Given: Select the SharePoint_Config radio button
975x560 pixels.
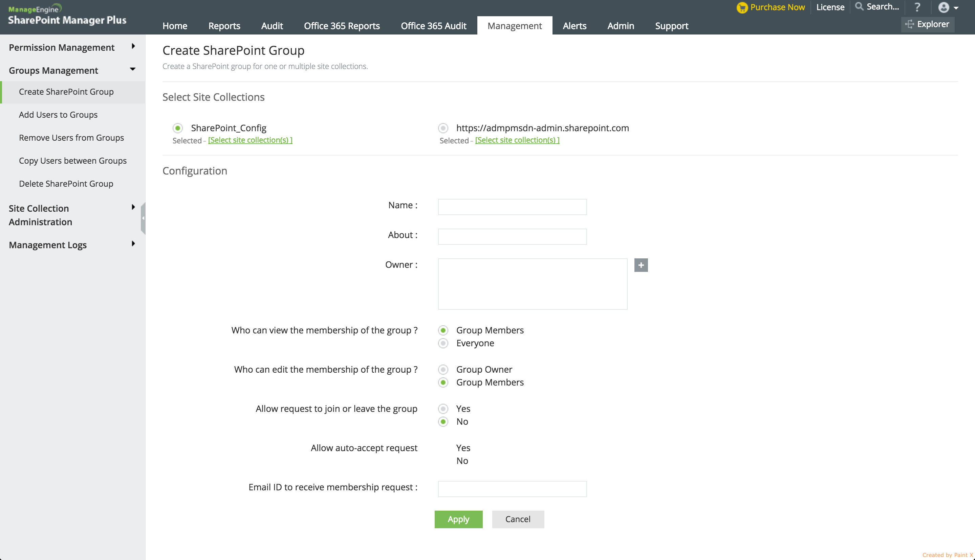Looking at the screenshot, I should 177,128.
